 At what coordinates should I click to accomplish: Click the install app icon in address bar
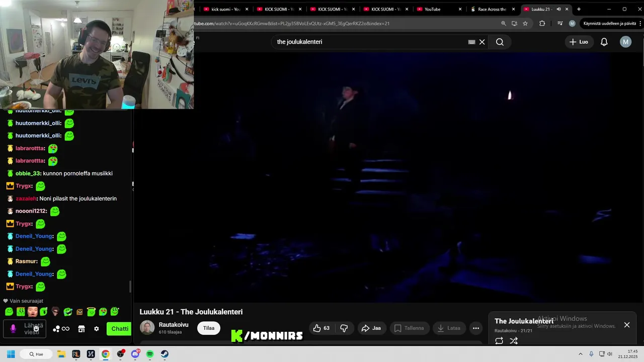click(514, 24)
